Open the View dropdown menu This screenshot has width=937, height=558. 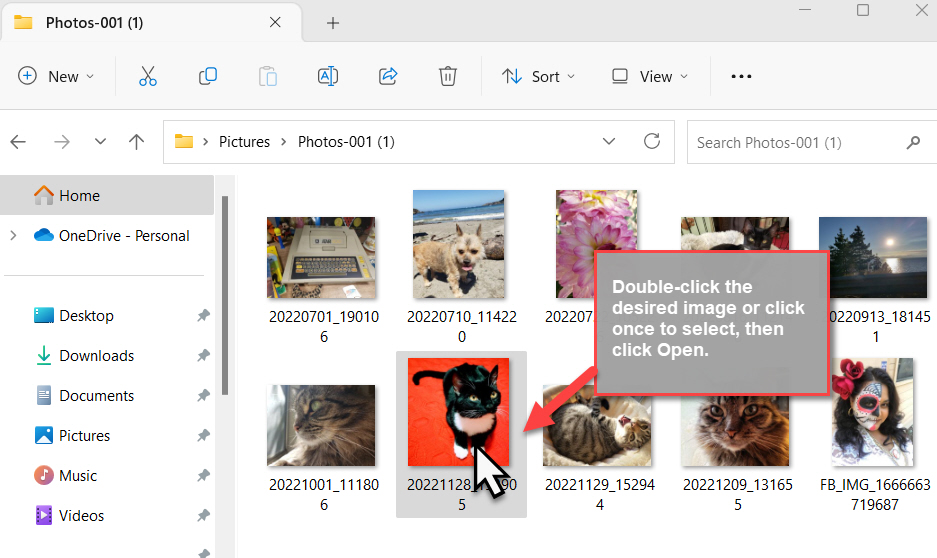(650, 76)
